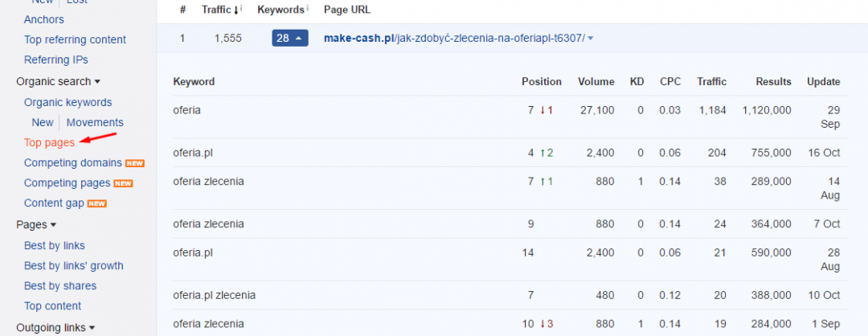Select the New sub-link under Organic keywords
The width and height of the screenshot is (868, 336).
pos(42,122)
